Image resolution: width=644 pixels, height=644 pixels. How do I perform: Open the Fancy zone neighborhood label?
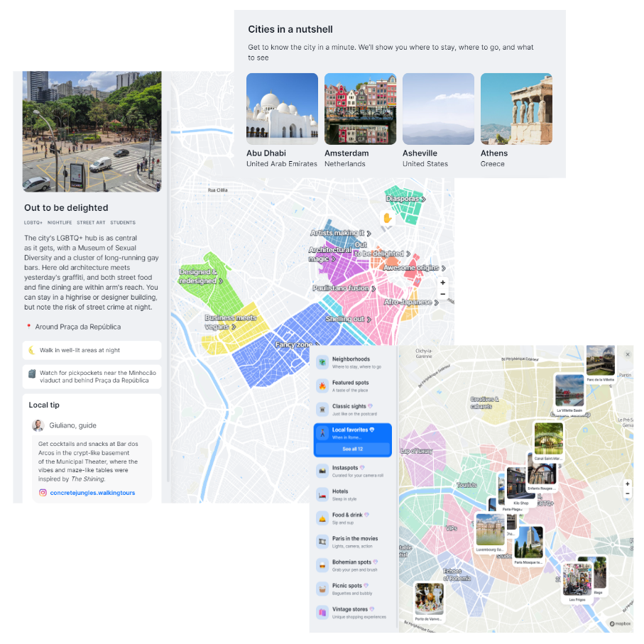click(x=297, y=344)
